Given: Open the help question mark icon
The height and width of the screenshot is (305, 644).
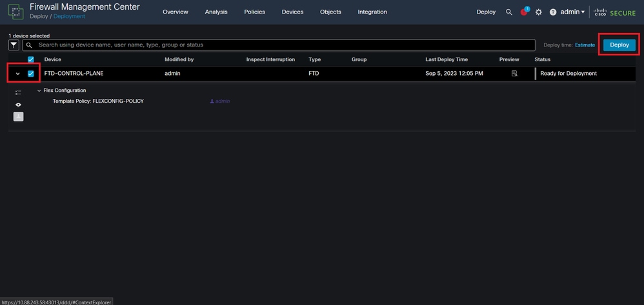Looking at the screenshot, I should click(x=553, y=12).
